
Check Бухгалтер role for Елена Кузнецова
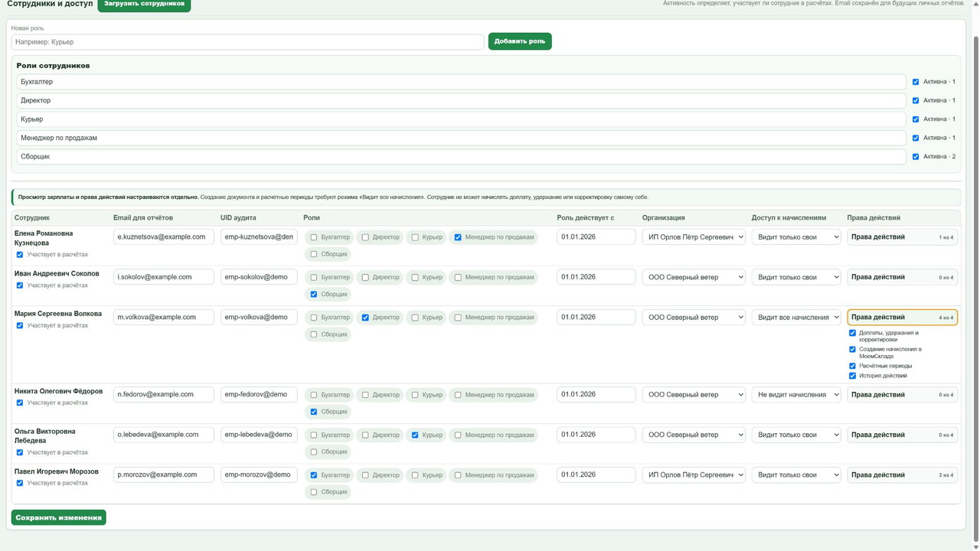[x=314, y=237]
